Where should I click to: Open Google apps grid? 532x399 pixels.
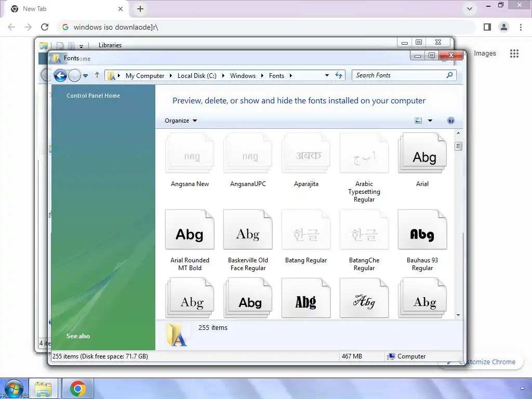pos(514,54)
